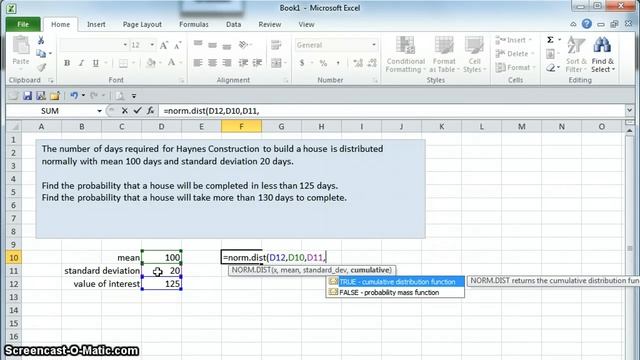Click the Open folder icon in quick toolbar
This screenshot has width=640, height=360.
click(55, 96)
